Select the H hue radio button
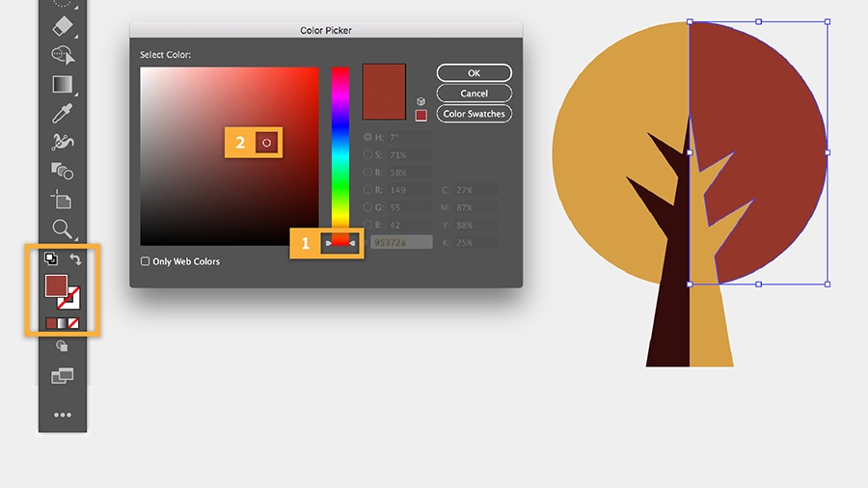 (367, 137)
